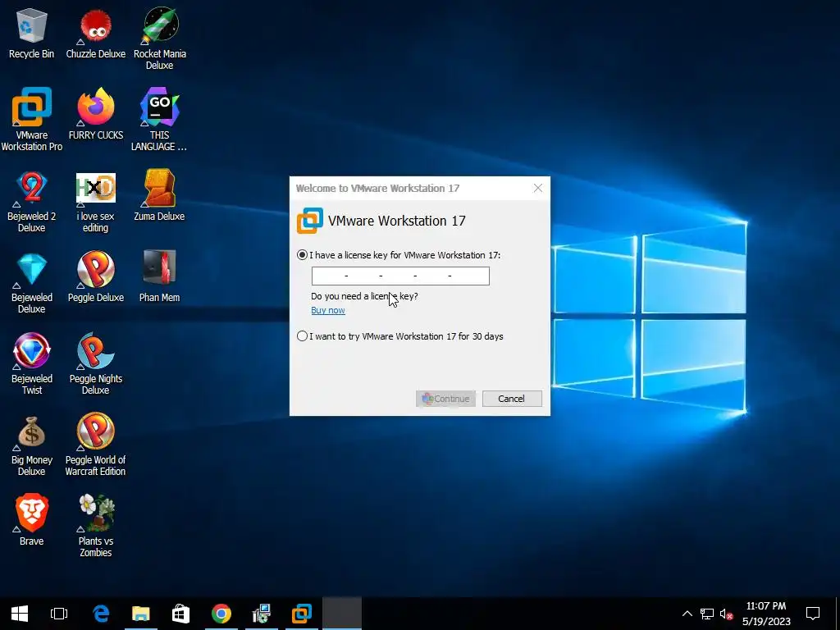Launch Microsoft Edge from the taskbar
The height and width of the screenshot is (630, 840).
(x=101, y=614)
